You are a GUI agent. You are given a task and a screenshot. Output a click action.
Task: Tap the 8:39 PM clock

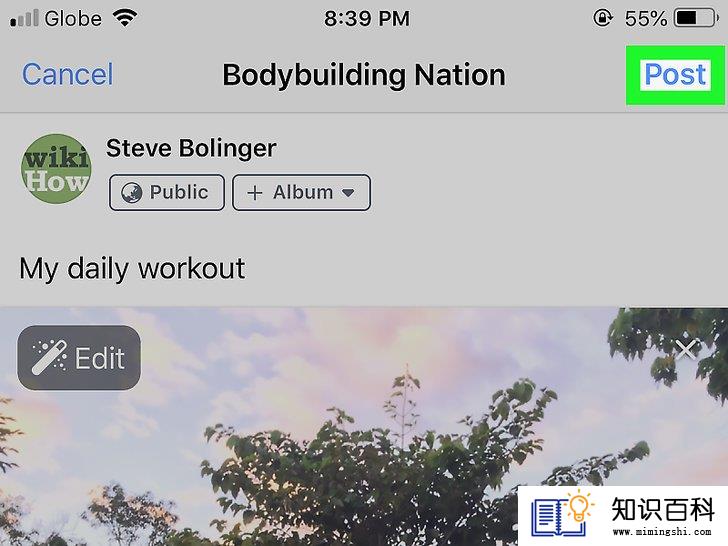coord(367,19)
